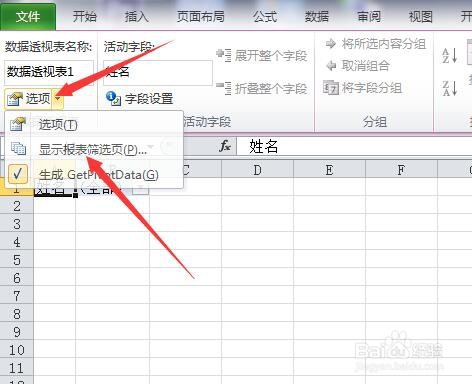Click the 取消组合 arrow icon
472x384 pixels.
pos(331,66)
